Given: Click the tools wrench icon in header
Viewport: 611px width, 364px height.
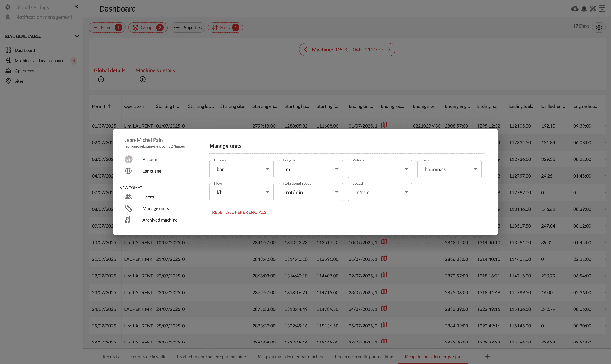Looking at the screenshot, I should point(593,9).
